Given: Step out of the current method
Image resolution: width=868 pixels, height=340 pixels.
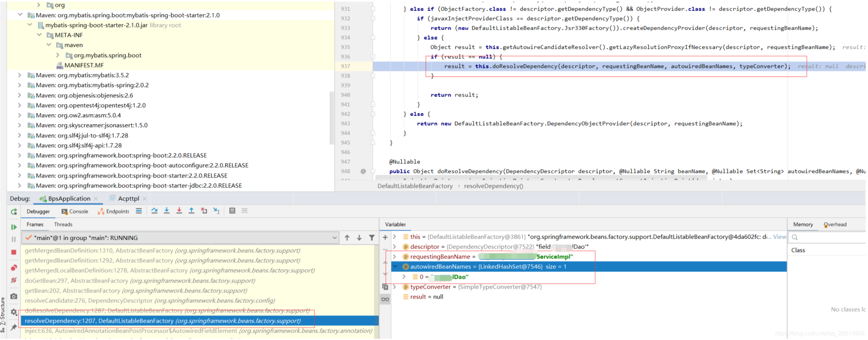Looking at the screenshot, I should 191,211.
